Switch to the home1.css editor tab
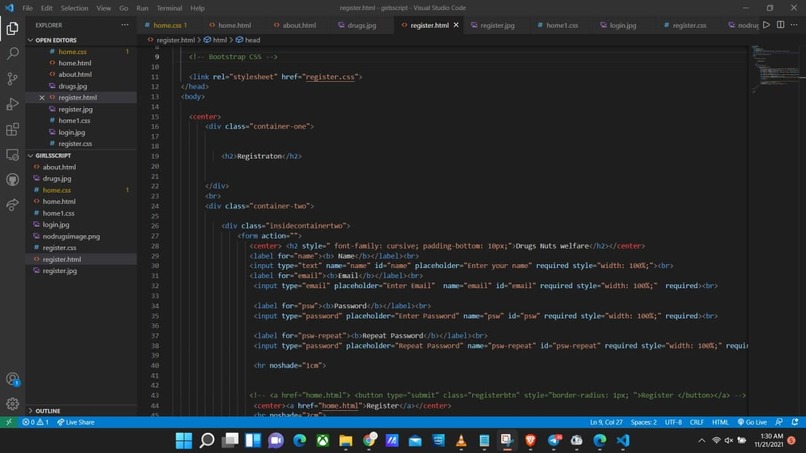806x453 pixels. click(561, 25)
